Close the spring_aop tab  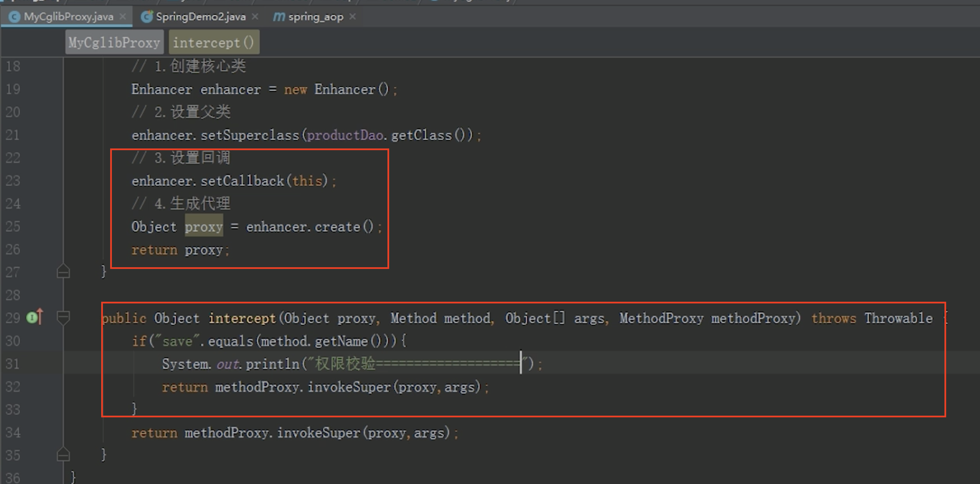[x=353, y=17]
